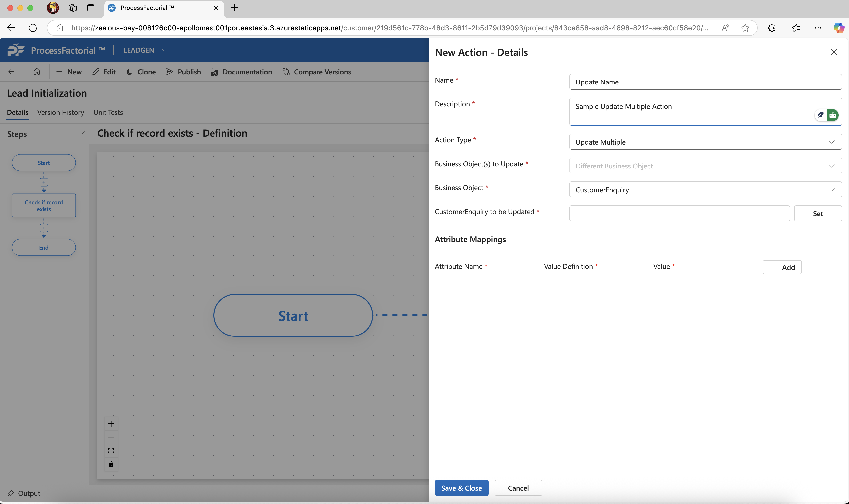The height and width of the screenshot is (504, 849).
Task: Click the add step plus below Start
Action: (44, 182)
